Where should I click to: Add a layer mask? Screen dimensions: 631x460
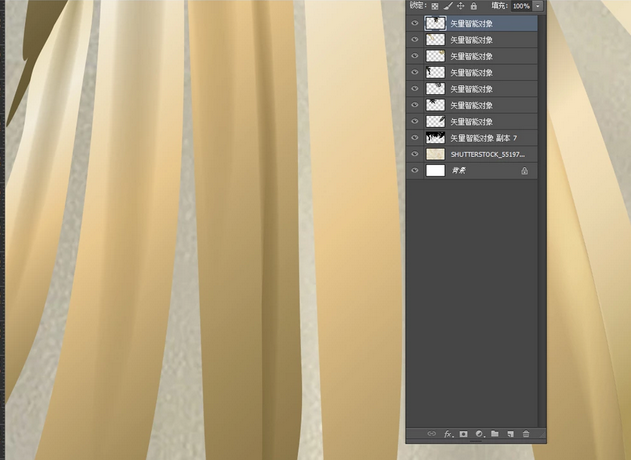point(464,434)
